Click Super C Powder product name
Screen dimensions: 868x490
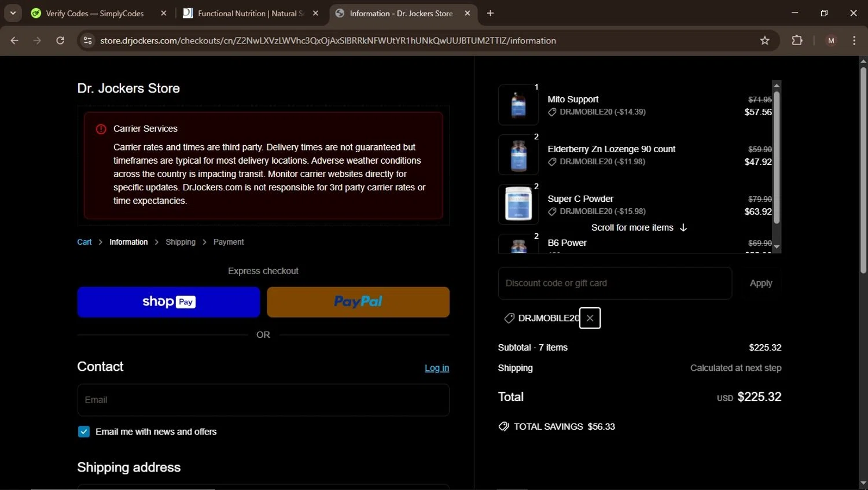point(580,199)
